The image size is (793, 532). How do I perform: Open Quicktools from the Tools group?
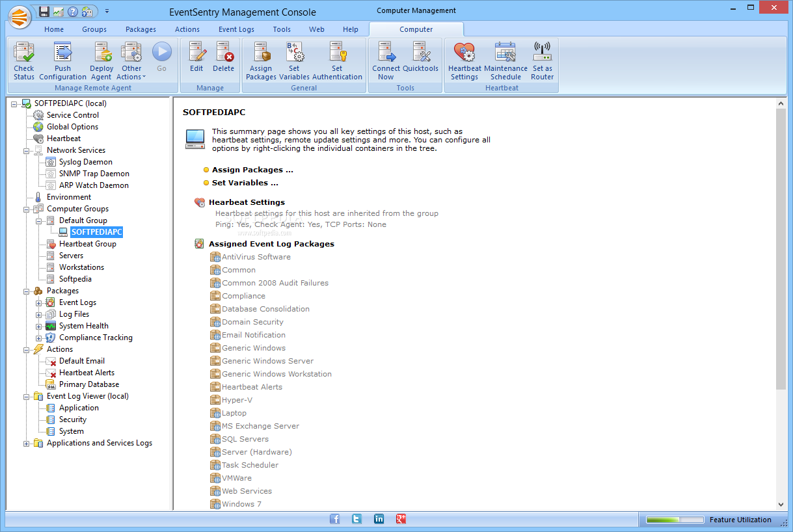click(420, 57)
